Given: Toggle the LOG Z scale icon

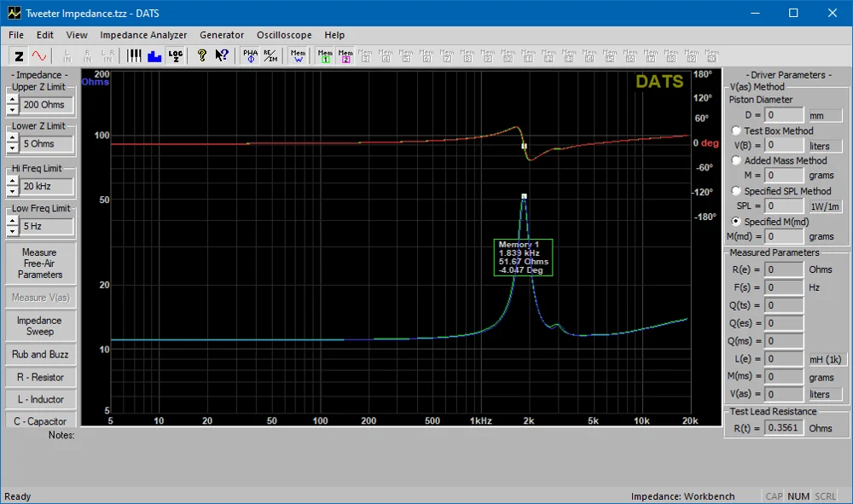Looking at the screenshot, I should [x=176, y=56].
